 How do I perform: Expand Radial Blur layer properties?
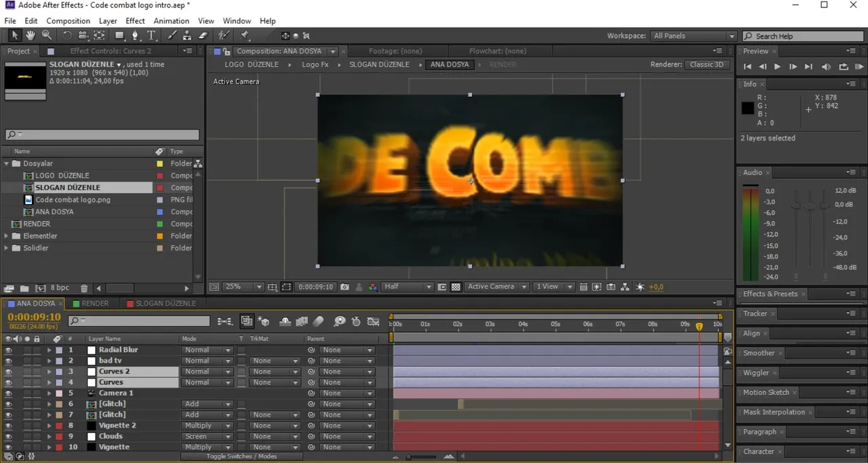tap(49, 350)
